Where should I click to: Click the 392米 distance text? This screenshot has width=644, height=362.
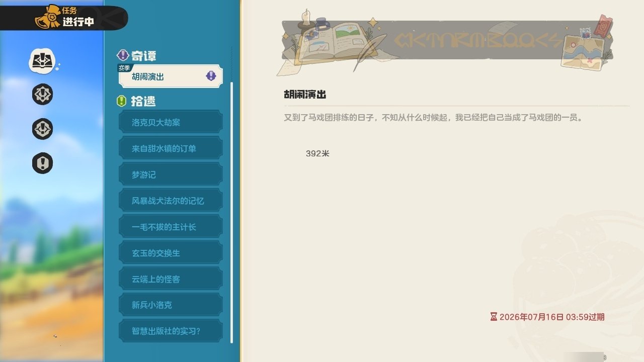pyautogui.click(x=317, y=153)
